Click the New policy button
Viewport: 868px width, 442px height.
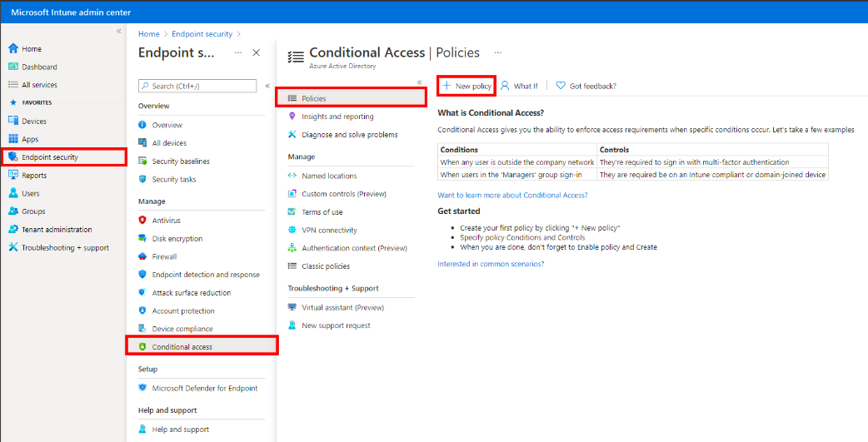click(466, 87)
